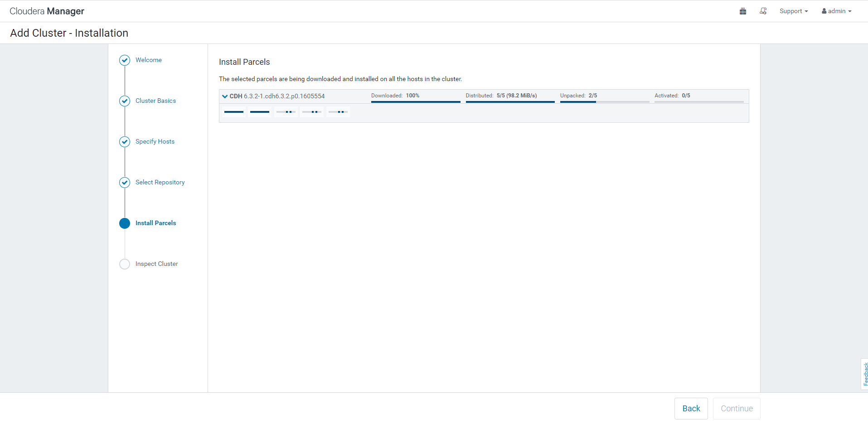
Task: Click the Unpacked progress bar
Action: point(604,102)
